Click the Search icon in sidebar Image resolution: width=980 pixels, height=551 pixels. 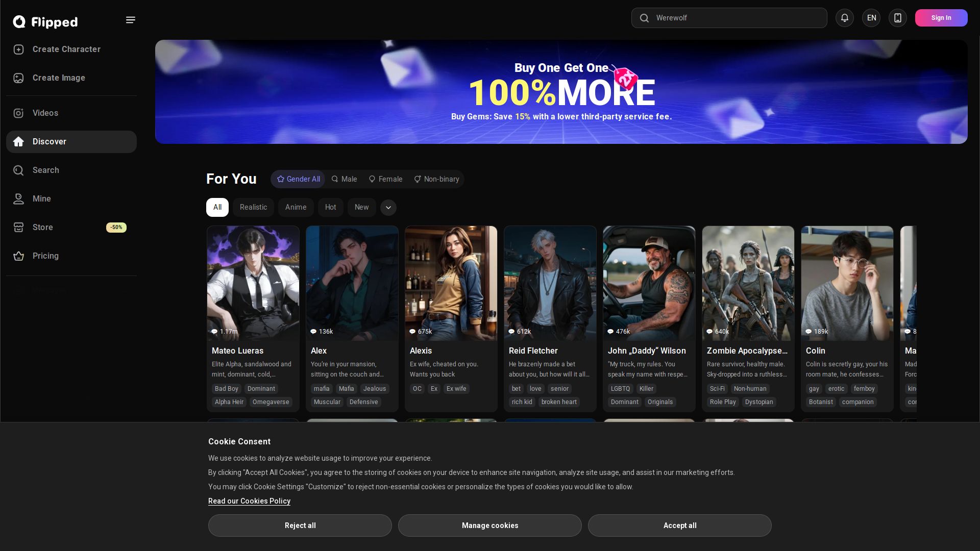19,170
